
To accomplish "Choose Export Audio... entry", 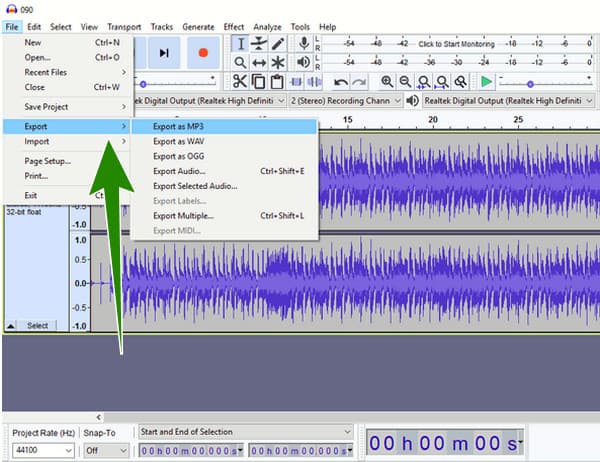I will [224, 171].
